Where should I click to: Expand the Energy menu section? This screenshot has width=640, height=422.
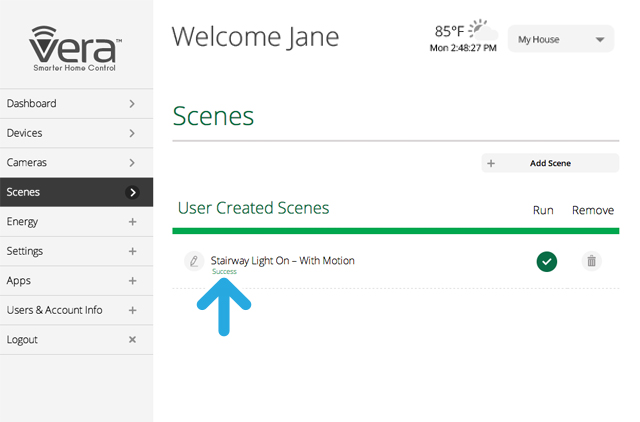(x=132, y=222)
